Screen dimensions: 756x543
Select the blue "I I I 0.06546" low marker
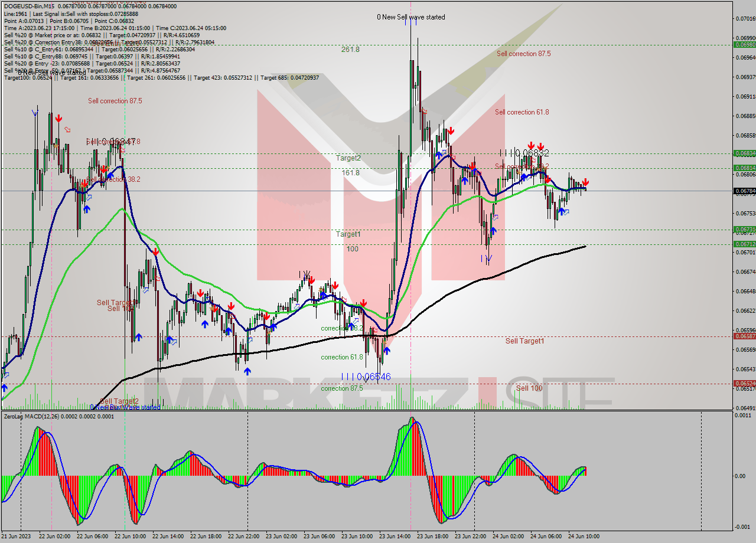[366, 377]
